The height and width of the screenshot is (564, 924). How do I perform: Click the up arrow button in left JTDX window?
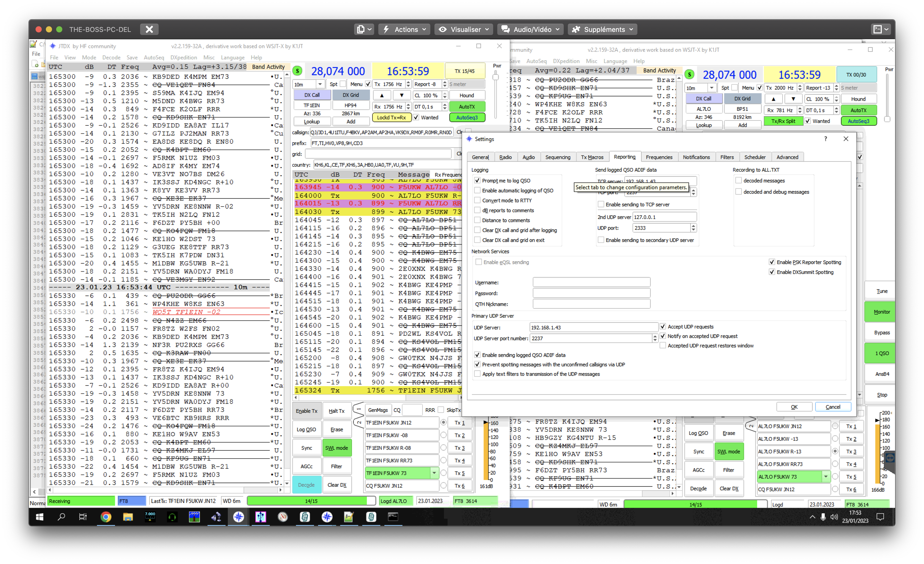coord(382,95)
